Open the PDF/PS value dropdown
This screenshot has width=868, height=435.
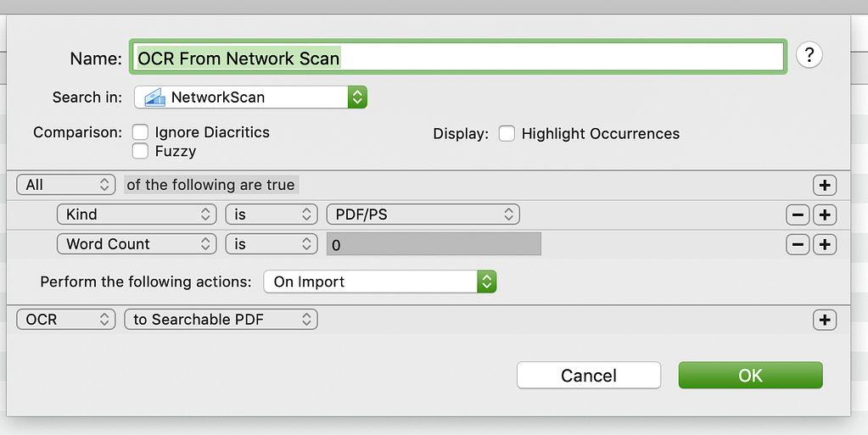pos(423,215)
